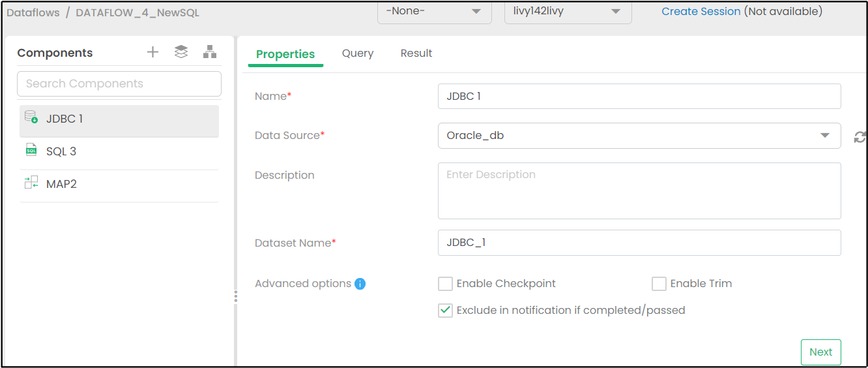
Task: Select JDBC 1 in components list
Action: (119, 121)
